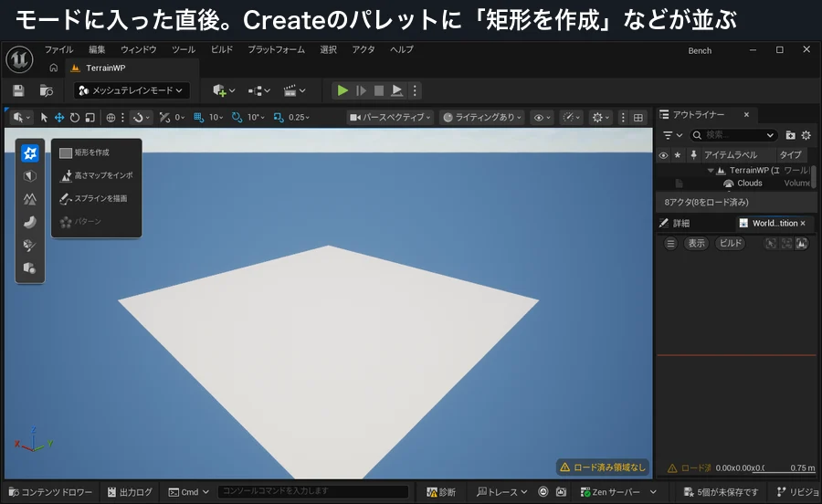
Task: Select the paint brush palette icon
Action: pos(30,246)
